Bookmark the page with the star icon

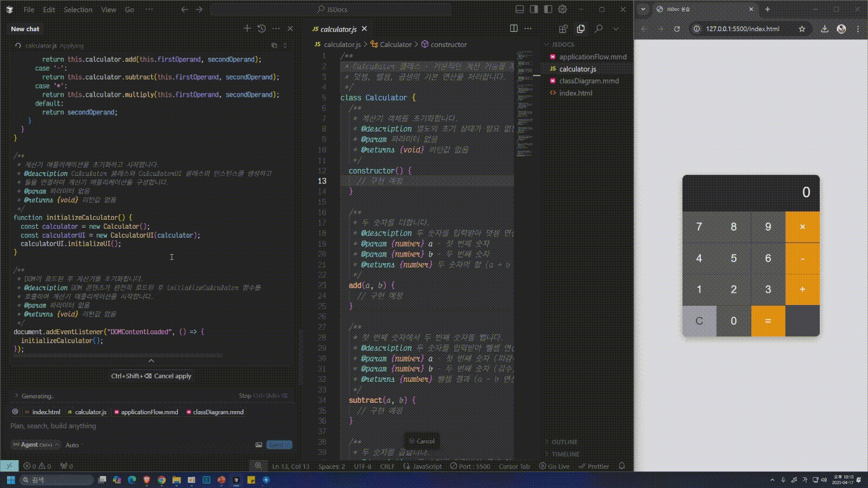click(x=802, y=29)
